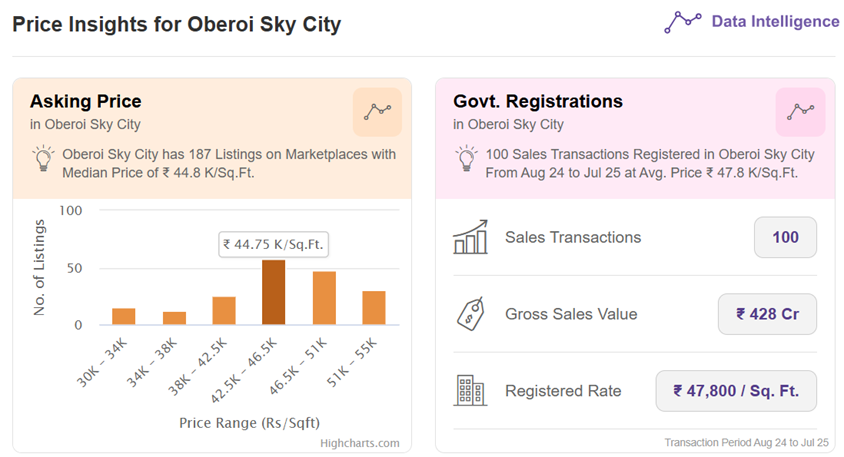844x457 pixels.
Task: Click the 100 sales transactions value badge
Action: [785, 238]
